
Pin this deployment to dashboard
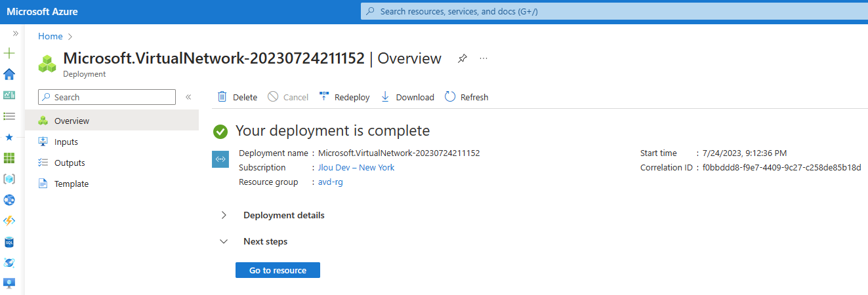point(463,58)
